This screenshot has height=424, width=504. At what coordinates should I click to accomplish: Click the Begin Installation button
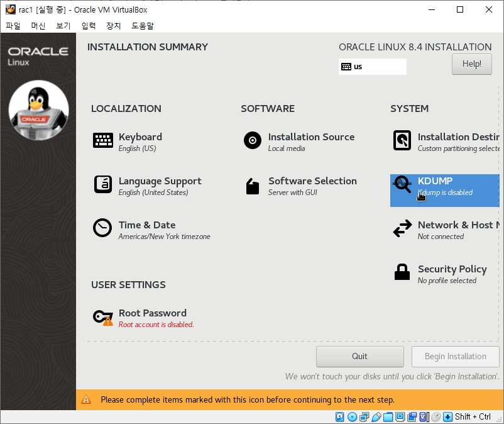(455, 357)
